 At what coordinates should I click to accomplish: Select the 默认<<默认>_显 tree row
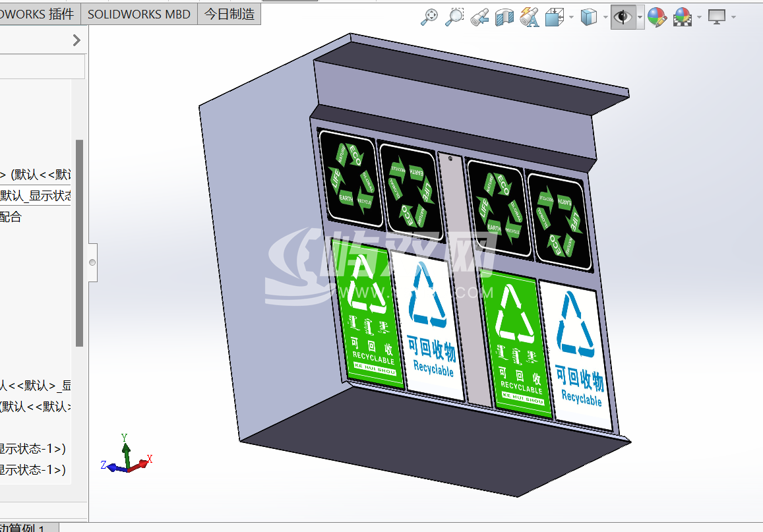[x=36, y=385]
